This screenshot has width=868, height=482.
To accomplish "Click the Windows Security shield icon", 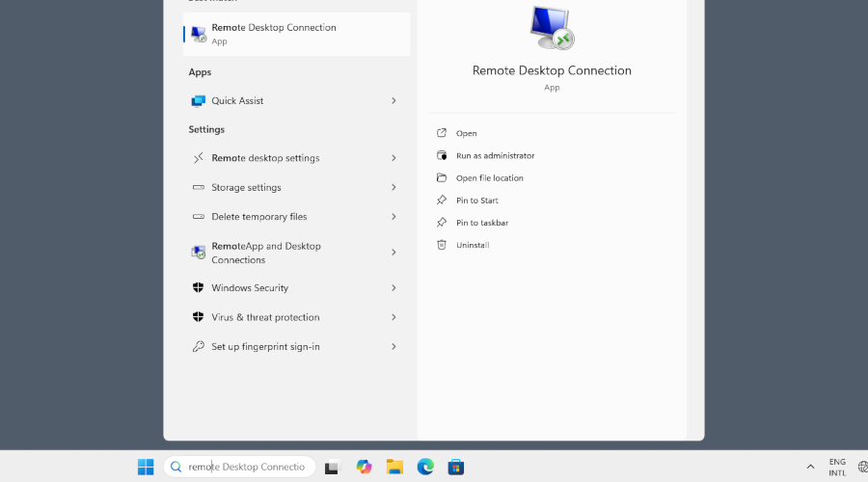I will (198, 288).
